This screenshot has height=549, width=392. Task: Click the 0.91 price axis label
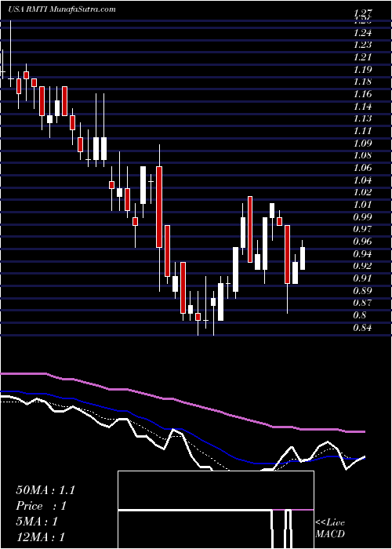click(x=362, y=278)
